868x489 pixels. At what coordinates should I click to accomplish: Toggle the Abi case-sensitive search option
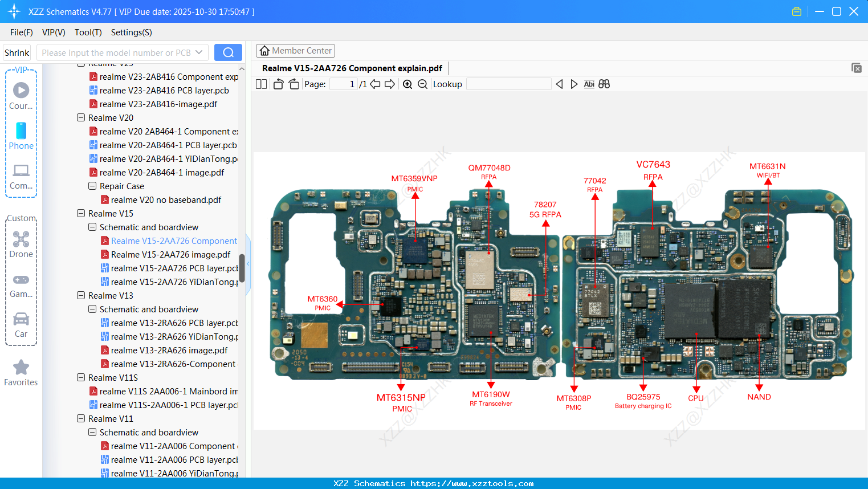[589, 84]
